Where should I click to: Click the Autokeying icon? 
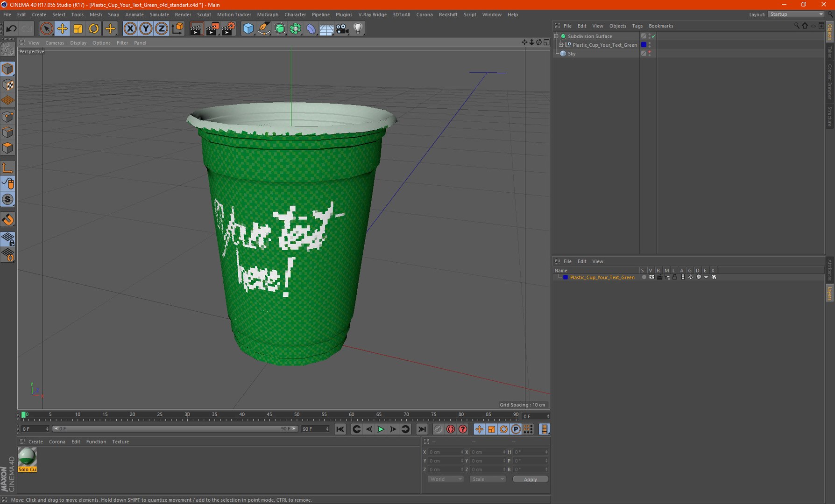[451, 429]
